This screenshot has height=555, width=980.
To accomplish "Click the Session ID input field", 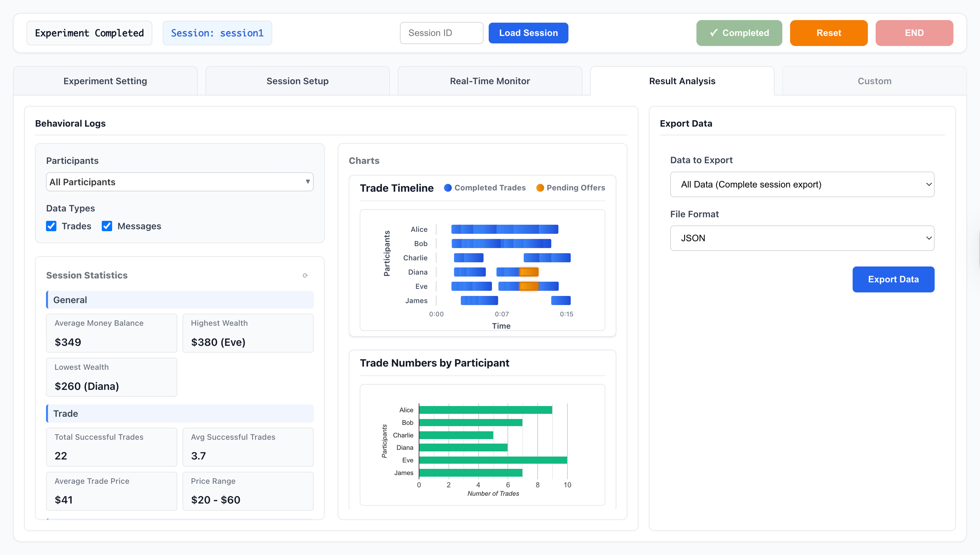I will pos(441,33).
